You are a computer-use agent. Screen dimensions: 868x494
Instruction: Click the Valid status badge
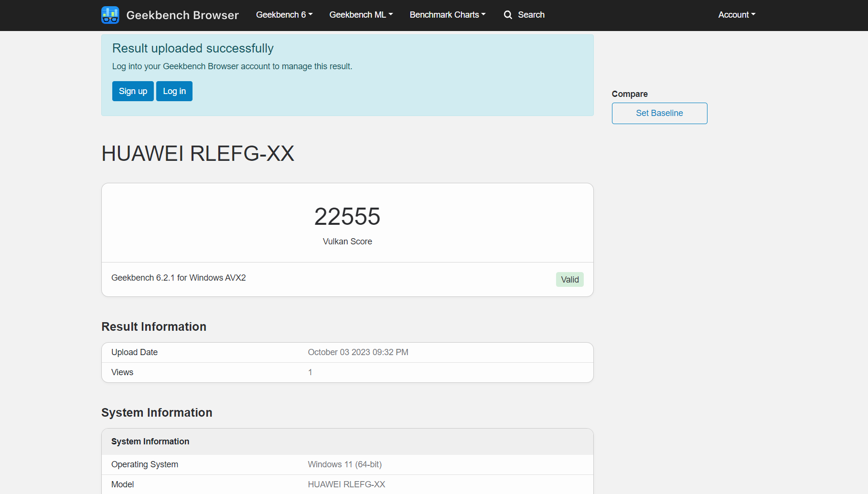point(570,280)
